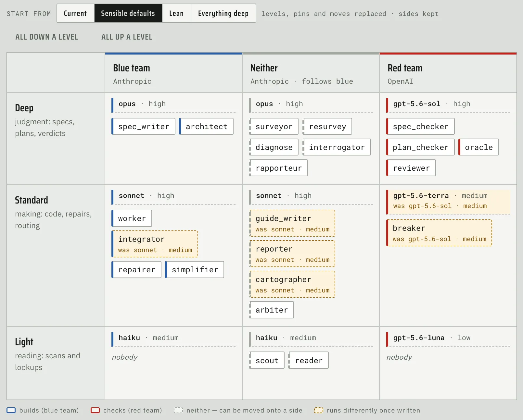This screenshot has width=523, height=420.
Task: Click the rapporteur role chip
Action: pyautogui.click(x=278, y=168)
